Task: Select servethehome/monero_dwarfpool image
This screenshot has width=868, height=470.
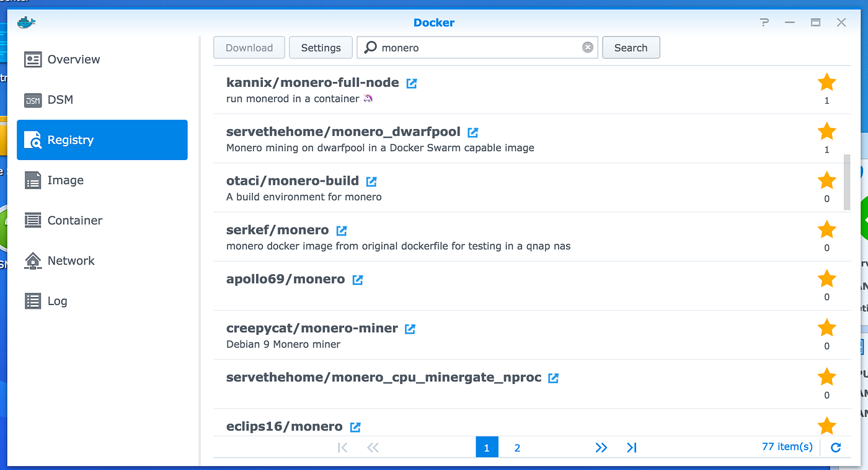Action: point(532,139)
